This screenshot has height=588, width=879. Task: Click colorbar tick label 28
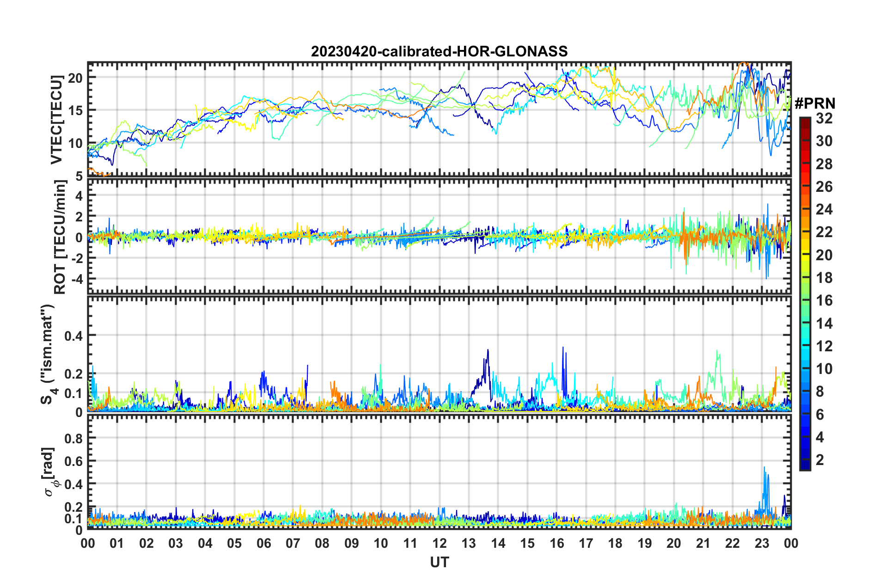[x=824, y=164]
